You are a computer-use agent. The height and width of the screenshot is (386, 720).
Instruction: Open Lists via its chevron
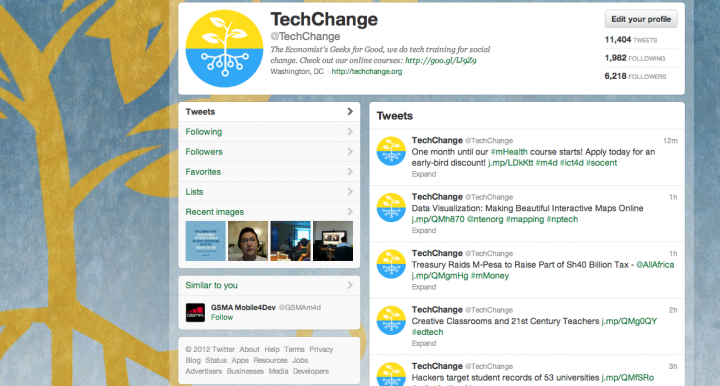point(350,191)
